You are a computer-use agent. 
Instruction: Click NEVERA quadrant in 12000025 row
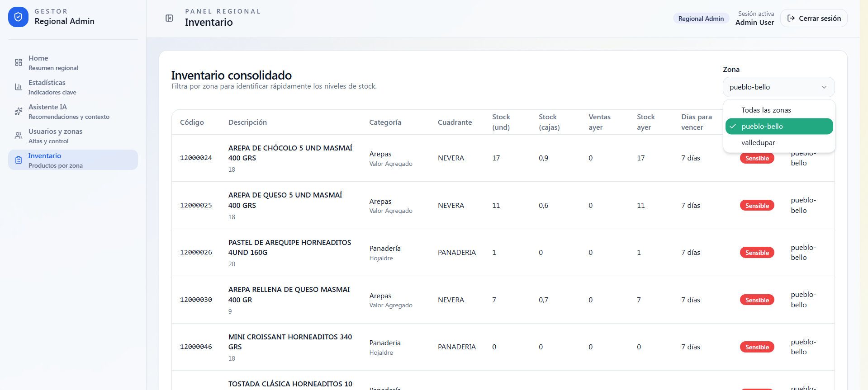coord(451,206)
